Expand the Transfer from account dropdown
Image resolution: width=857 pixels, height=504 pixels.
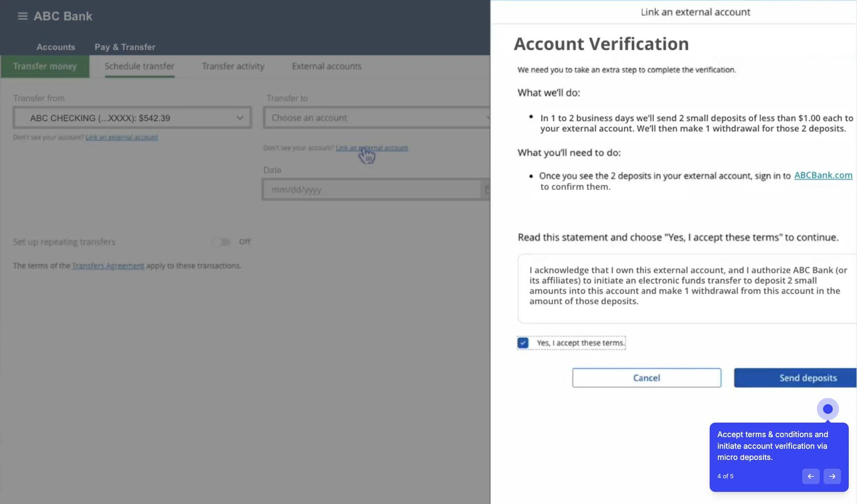pos(132,118)
